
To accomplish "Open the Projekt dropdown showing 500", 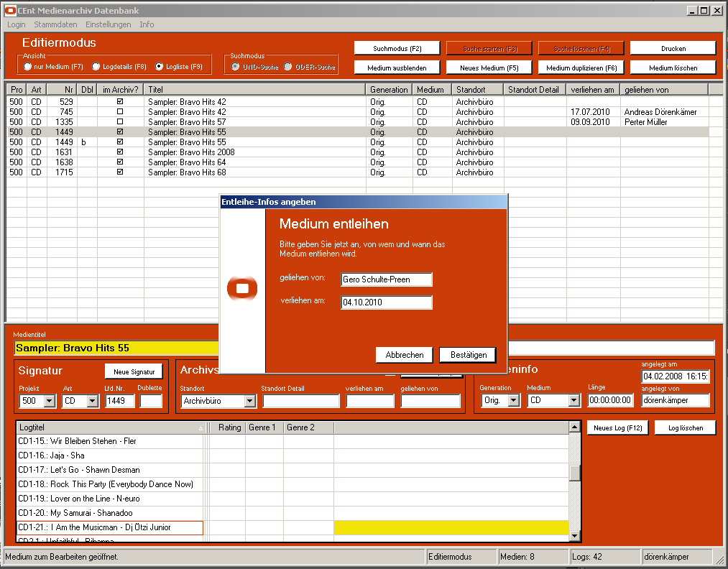I will (50, 401).
